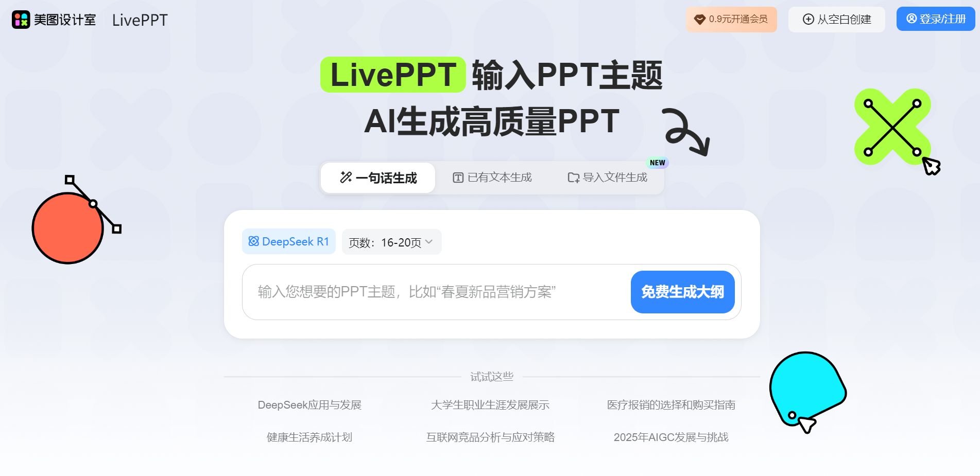The height and width of the screenshot is (476, 980).
Task: Select the DeepSeek应用与发展 suggestion
Action: point(310,405)
